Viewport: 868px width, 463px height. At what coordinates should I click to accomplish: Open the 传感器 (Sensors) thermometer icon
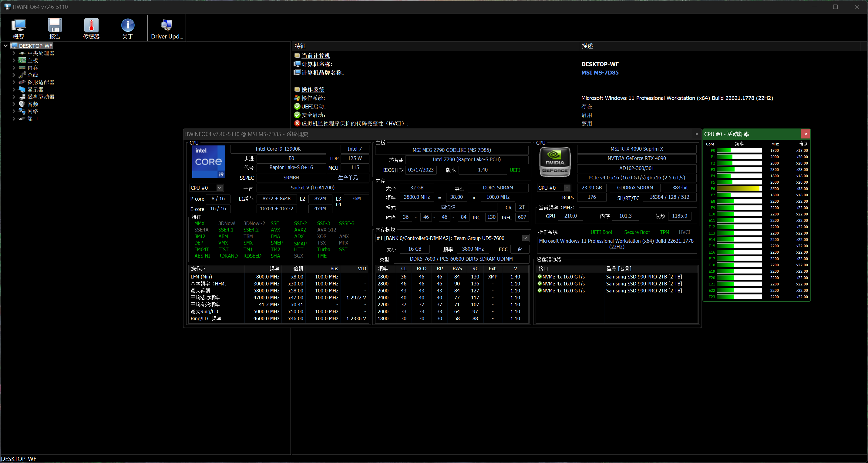91,25
